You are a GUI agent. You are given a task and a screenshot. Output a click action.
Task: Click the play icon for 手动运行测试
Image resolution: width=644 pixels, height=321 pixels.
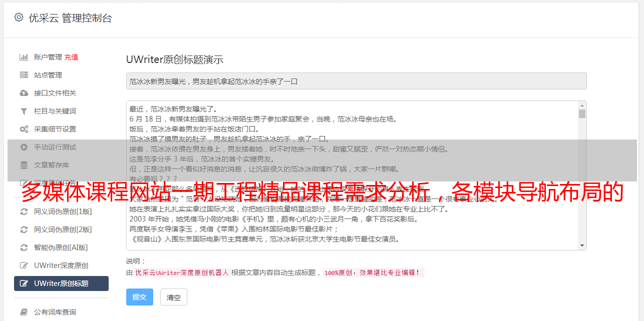pyautogui.click(x=24, y=147)
